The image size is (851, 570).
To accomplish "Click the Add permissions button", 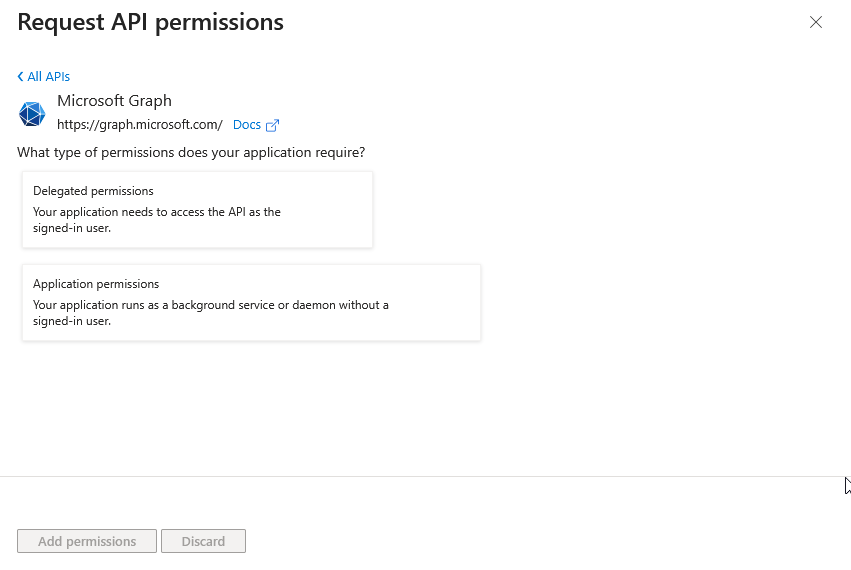I will (x=87, y=541).
